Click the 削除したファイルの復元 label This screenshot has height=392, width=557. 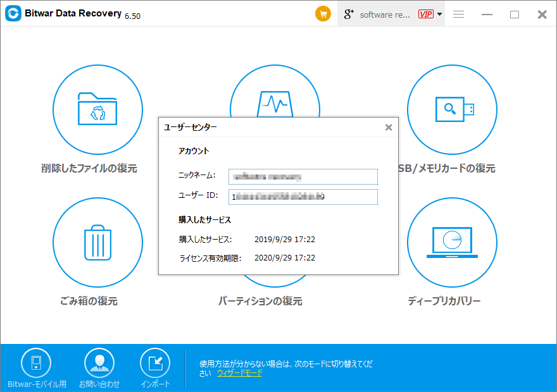point(89,168)
